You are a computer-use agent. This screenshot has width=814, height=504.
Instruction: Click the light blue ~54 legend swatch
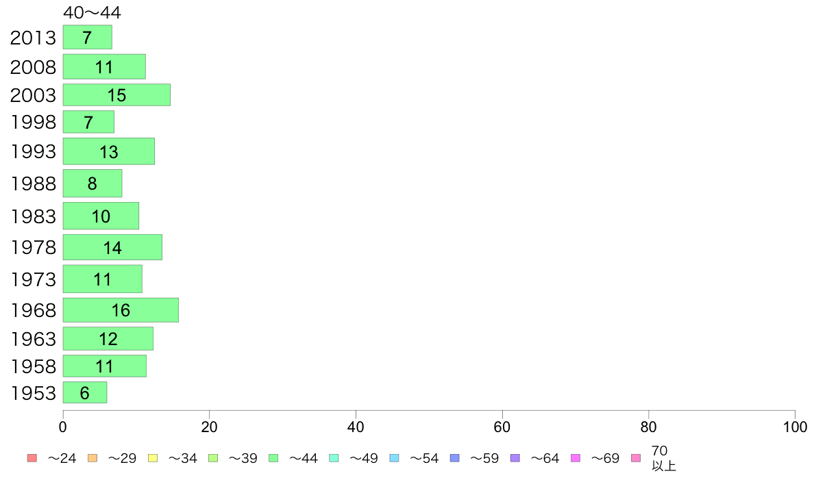point(394,458)
